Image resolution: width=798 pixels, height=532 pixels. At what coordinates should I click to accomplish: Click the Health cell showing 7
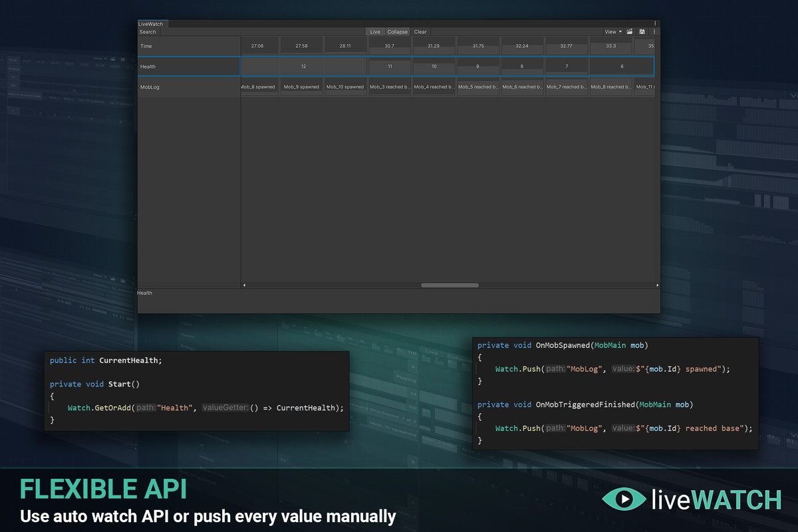pos(567,66)
